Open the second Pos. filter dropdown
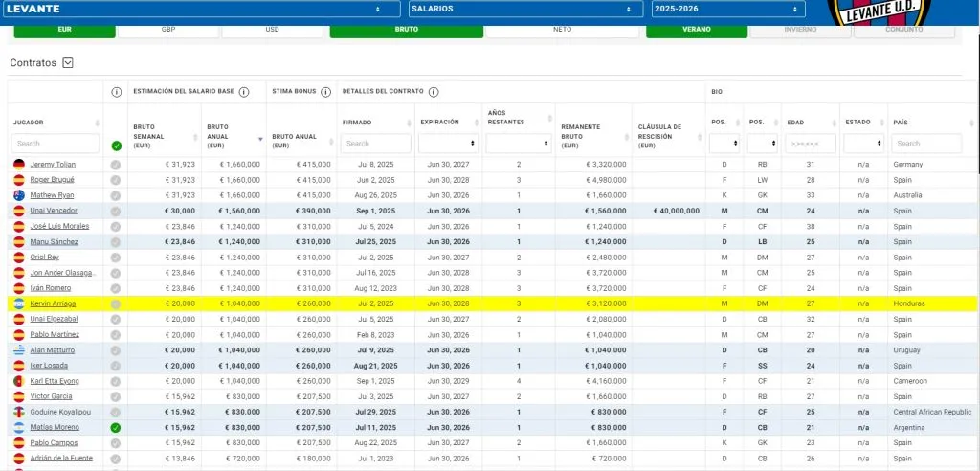 click(762, 144)
